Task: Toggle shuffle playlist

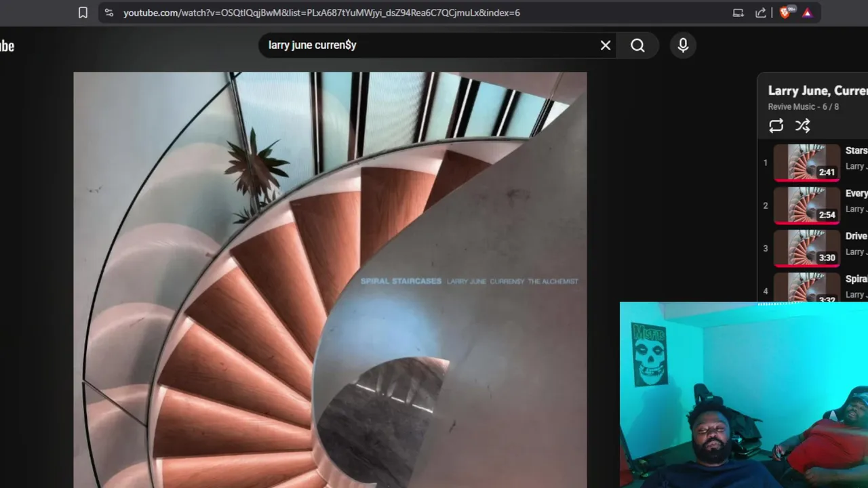Action: pyautogui.click(x=802, y=125)
